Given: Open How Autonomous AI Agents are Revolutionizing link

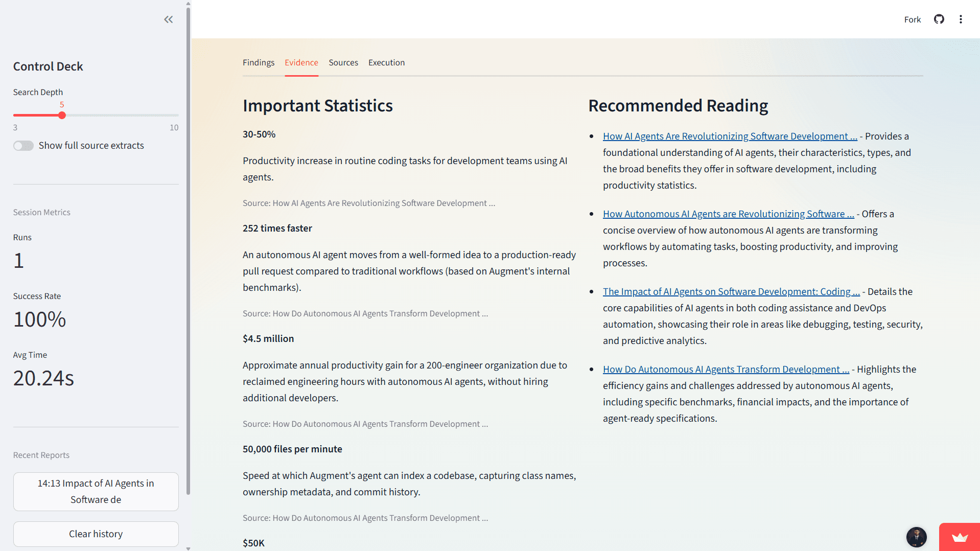Looking at the screenshot, I should pos(728,214).
